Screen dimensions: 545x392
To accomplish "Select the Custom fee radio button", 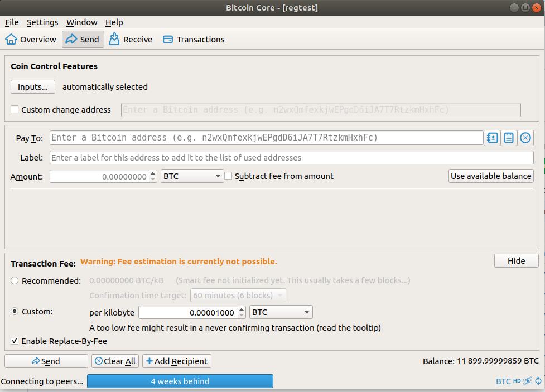I will (x=15, y=311).
